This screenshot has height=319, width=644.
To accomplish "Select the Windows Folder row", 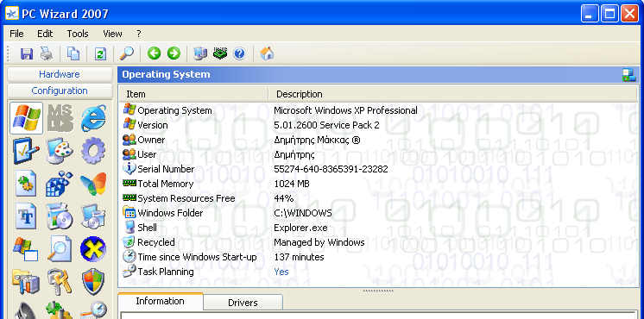I will [378, 213].
